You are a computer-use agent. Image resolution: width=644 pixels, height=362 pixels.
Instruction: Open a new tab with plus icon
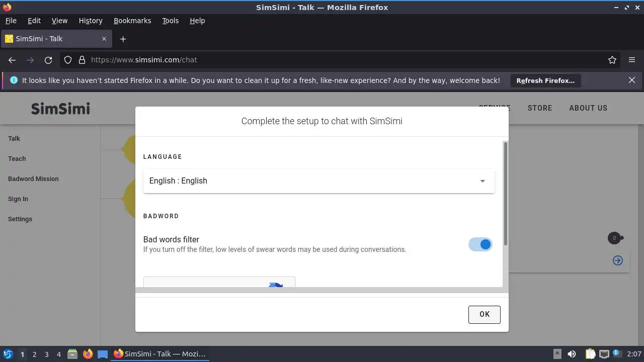tap(123, 39)
